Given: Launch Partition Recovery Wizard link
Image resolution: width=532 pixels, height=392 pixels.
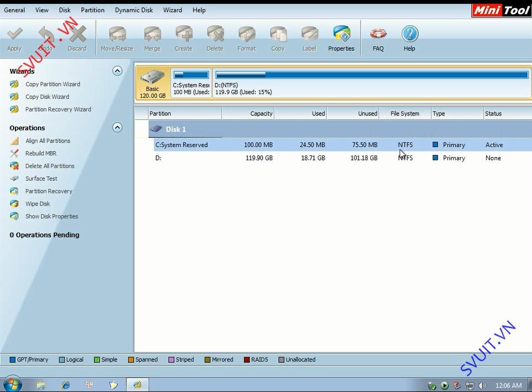Looking at the screenshot, I should [x=58, y=109].
